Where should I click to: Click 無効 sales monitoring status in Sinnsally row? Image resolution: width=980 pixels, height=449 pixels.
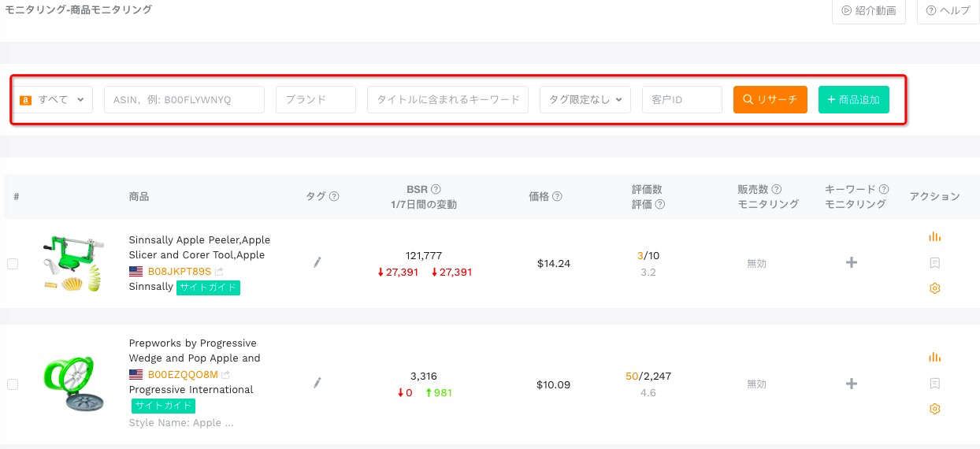click(x=757, y=264)
